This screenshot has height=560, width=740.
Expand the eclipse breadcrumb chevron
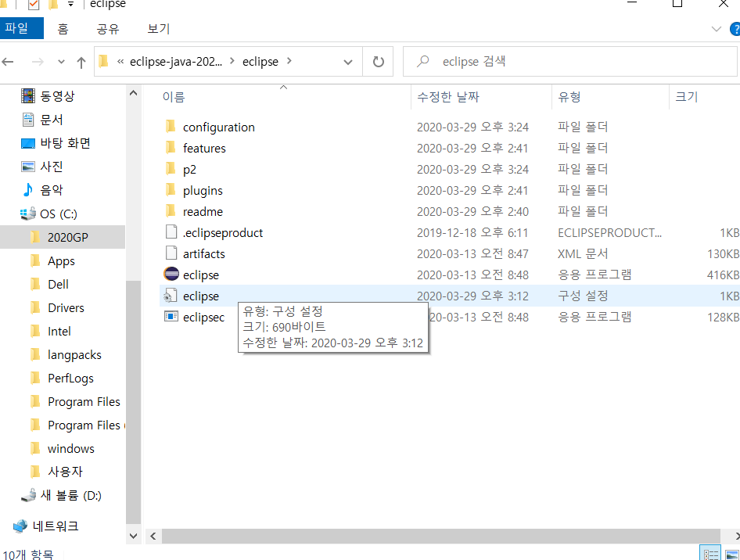[x=289, y=61]
